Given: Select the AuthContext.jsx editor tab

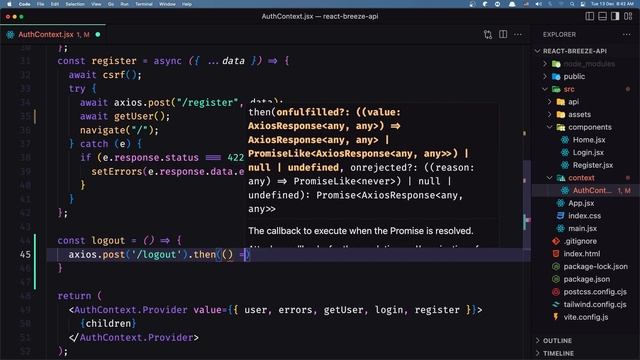Looking at the screenshot, I should point(53,35).
